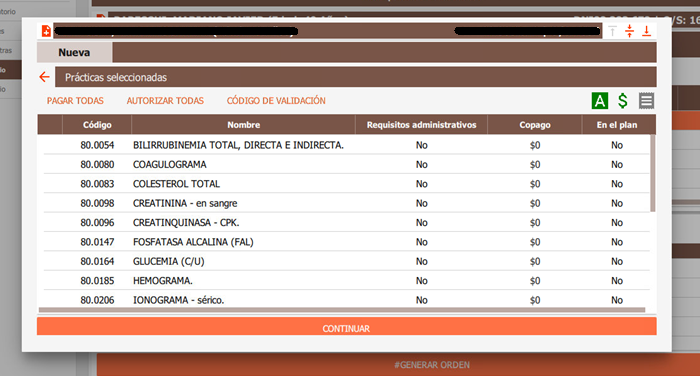Click CÓDIGO DE VALIDACIÓN link

[x=276, y=101]
